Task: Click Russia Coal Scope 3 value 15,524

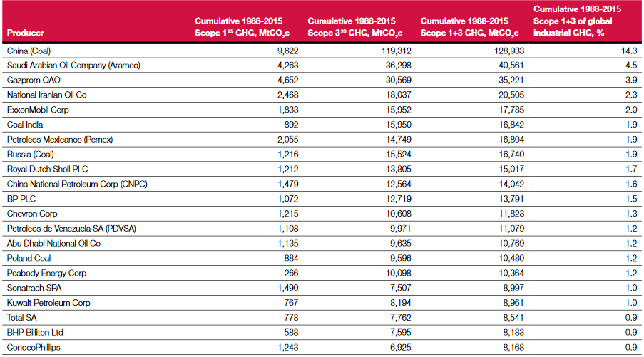Action: 399,155
